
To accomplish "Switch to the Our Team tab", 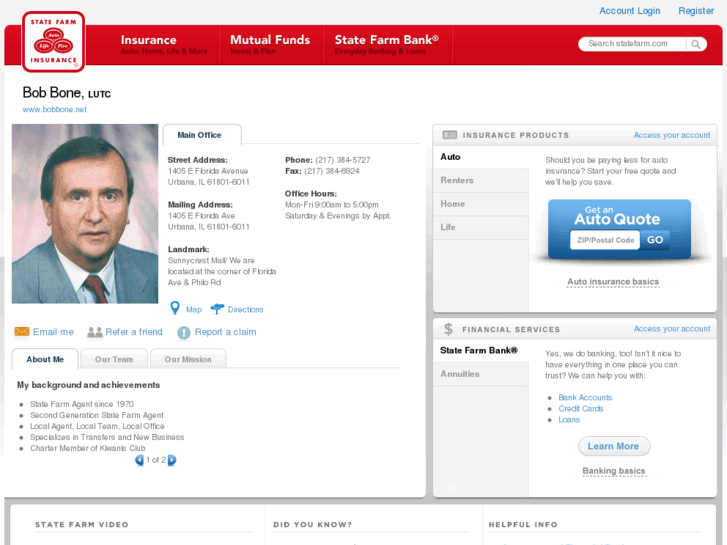I will [114, 359].
